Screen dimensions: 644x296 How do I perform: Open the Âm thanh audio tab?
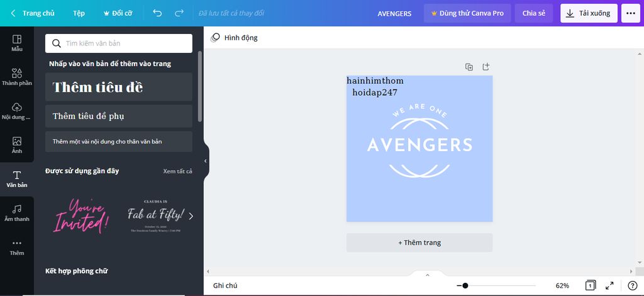17,213
